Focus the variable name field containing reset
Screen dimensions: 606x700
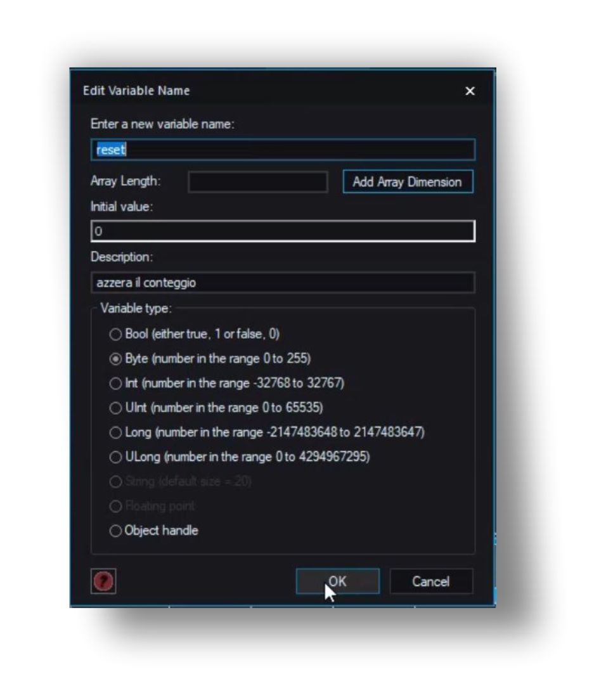tap(283, 150)
